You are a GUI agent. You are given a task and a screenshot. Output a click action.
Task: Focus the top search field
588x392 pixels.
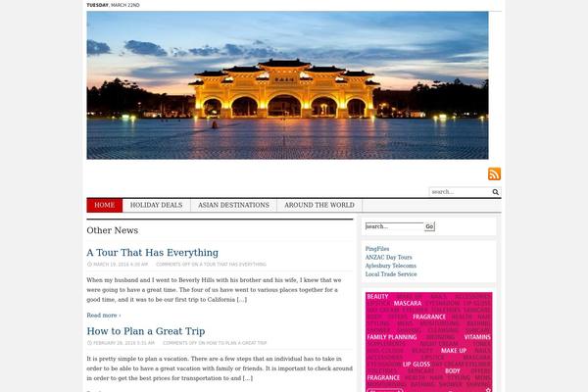tap(461, 192)
